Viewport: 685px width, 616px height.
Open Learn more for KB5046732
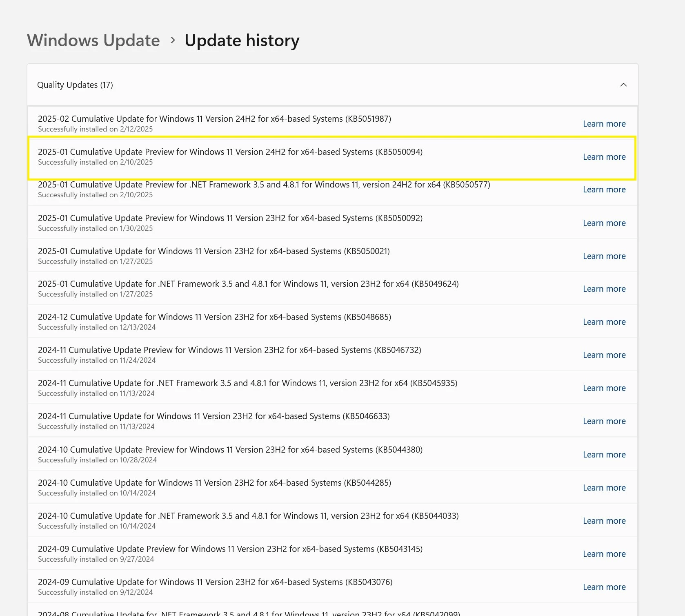click(604, 355)
